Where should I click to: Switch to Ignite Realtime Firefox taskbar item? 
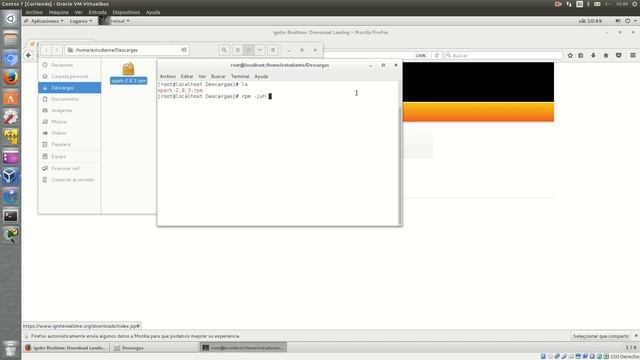(66, 348)
